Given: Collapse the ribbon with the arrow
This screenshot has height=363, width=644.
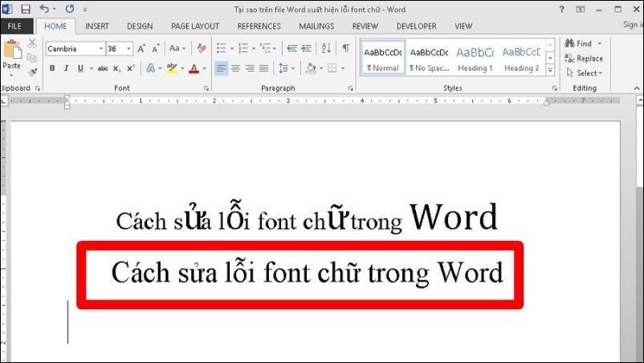Looking at the screenshot, I should (637, 88).
